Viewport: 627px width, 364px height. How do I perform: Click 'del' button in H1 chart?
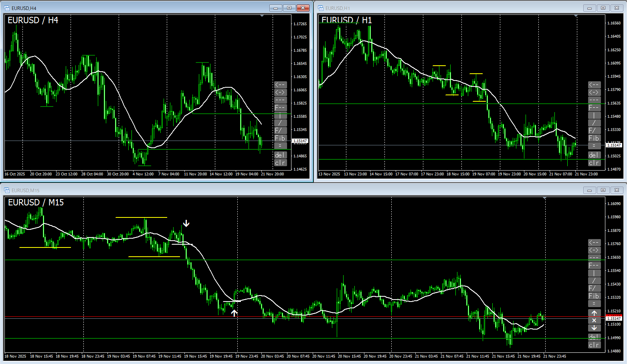tap(594, 155)
